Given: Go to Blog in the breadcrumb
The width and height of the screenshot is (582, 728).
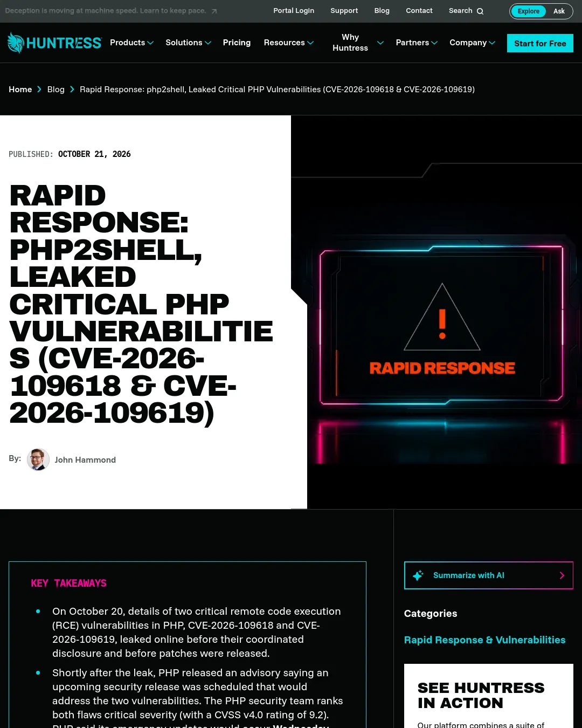Looking at the screenshot, I should coord(56,90).
